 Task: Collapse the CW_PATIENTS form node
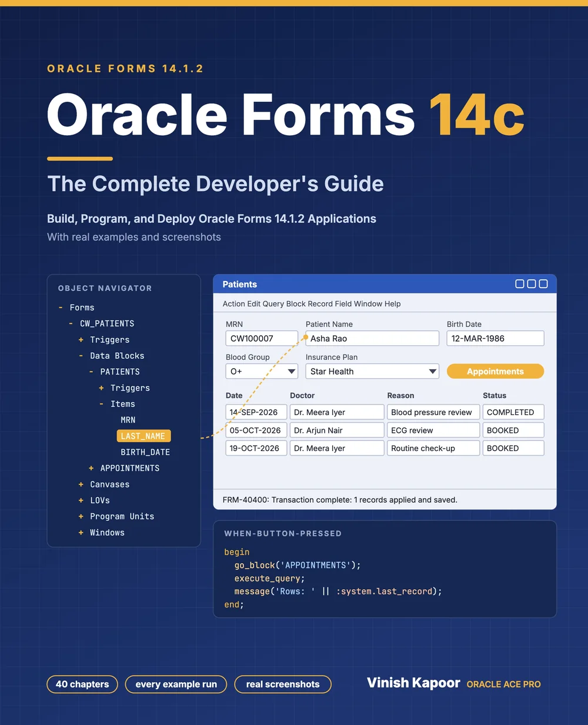coord(71,323)
